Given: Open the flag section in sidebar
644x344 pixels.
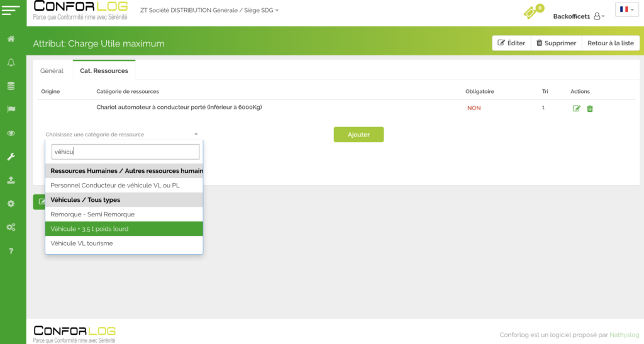Looking at the screenshot, I should (x=11, y=109).
